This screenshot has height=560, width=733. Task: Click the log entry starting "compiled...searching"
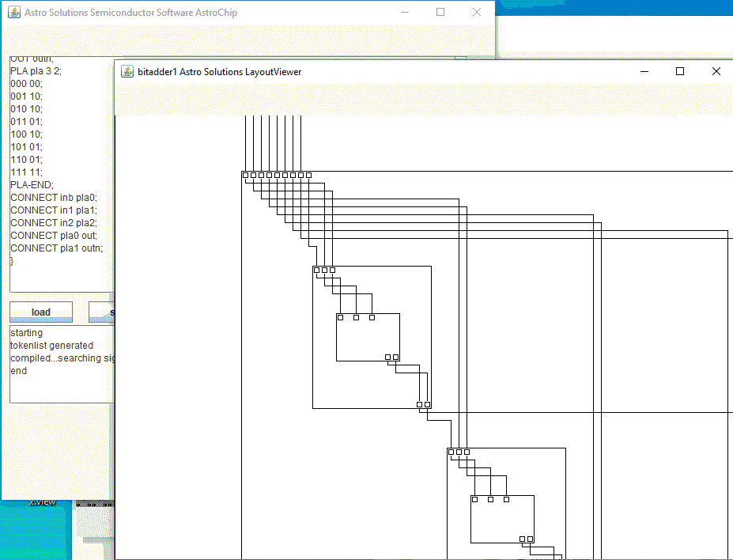pos(62,358)
